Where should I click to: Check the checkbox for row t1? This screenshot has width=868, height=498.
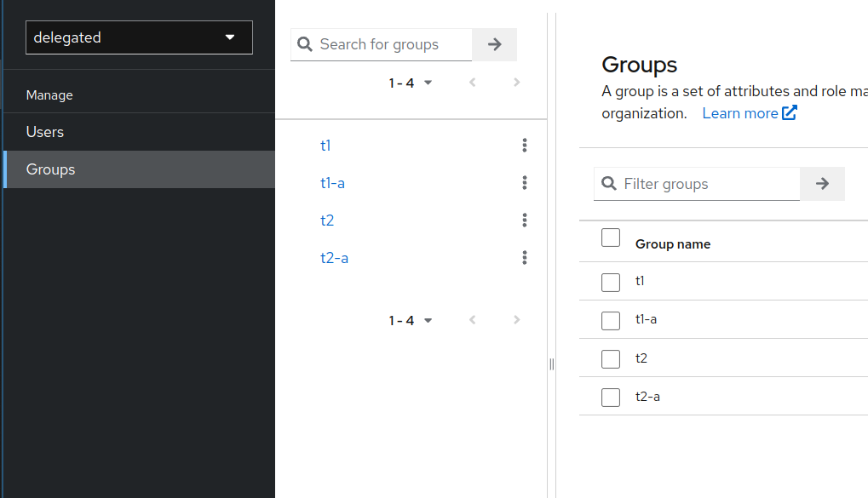pos(611,282)
